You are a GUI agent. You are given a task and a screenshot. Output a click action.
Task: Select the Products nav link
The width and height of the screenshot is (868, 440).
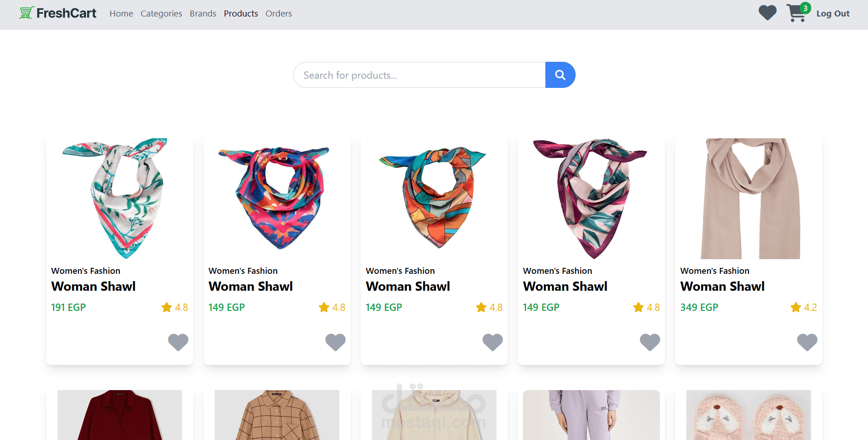pyautogui.click(x=241, y=14)
